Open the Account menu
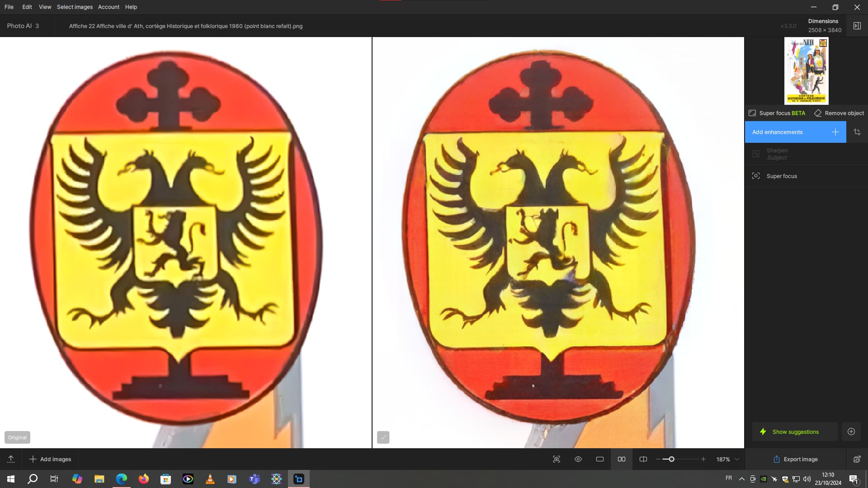This screenshot has height=488, width=868. 108,7
